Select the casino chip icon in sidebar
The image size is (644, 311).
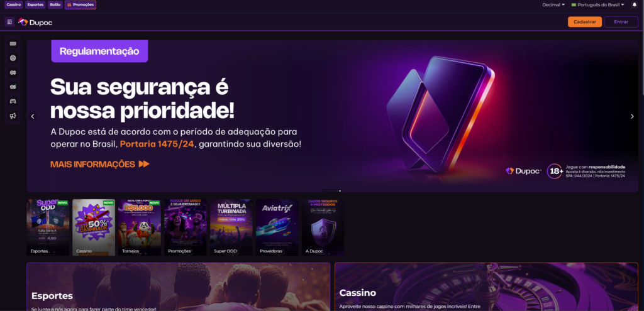point(13,58)
